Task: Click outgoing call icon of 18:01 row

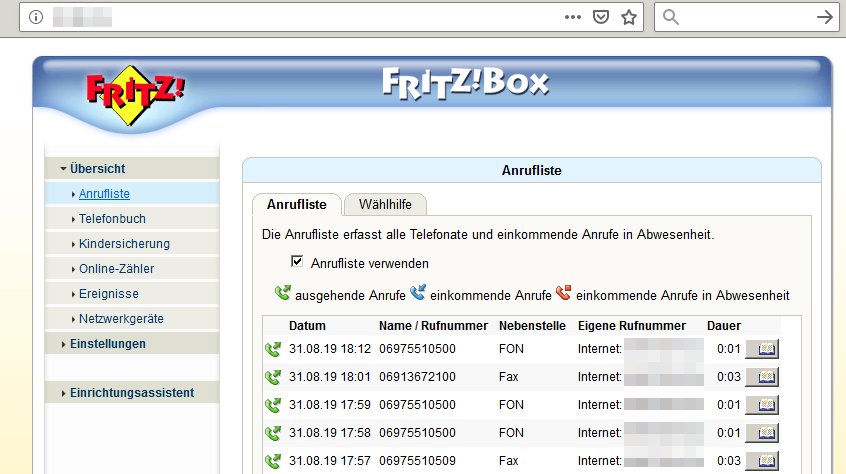Action: coord(274,377)
